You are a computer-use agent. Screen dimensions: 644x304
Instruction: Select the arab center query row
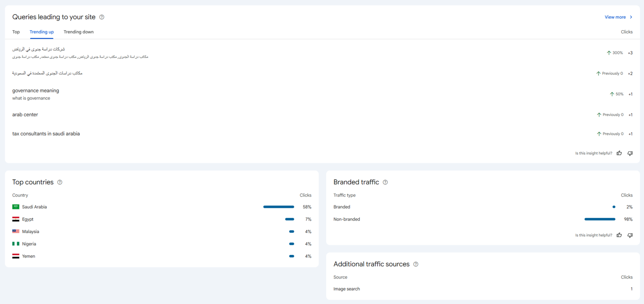tap(322, 115)
